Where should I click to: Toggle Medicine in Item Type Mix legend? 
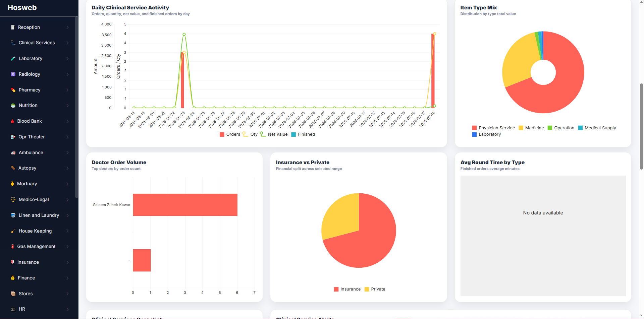tap(531, 128)
